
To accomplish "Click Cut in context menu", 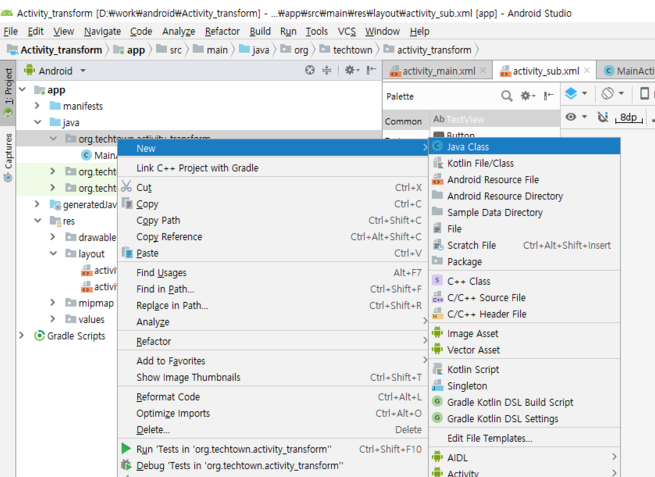I will (273, 188).
